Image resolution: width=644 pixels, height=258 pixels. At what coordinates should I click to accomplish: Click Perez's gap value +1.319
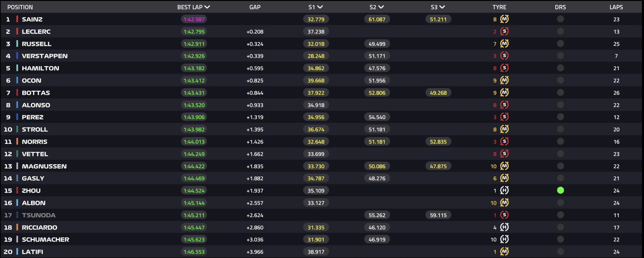click(x=255, y=117)
